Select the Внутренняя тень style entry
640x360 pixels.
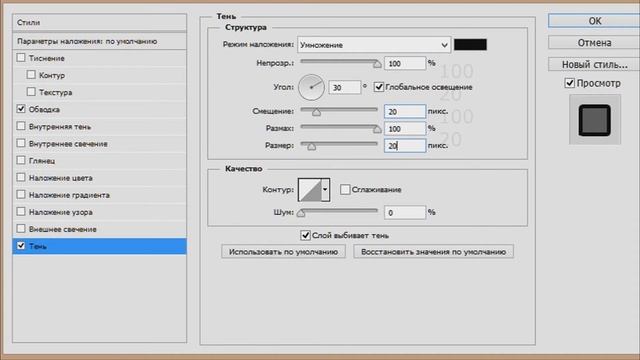click(60, 127)
